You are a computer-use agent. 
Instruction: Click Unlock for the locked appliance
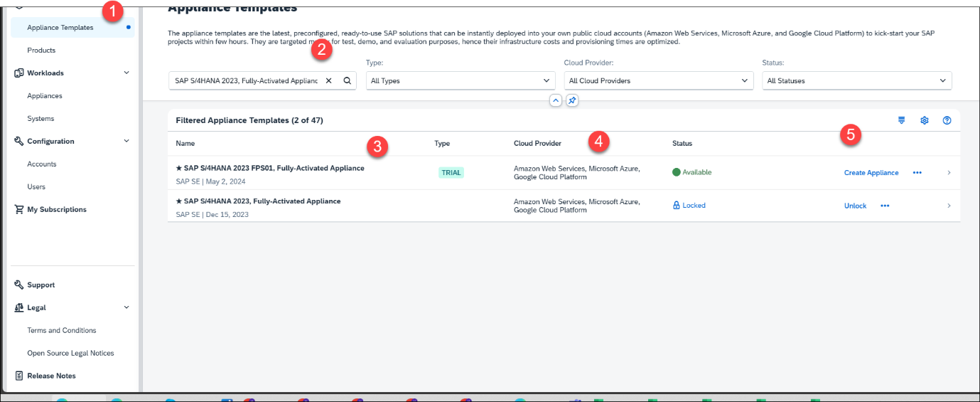pos(855,206)
